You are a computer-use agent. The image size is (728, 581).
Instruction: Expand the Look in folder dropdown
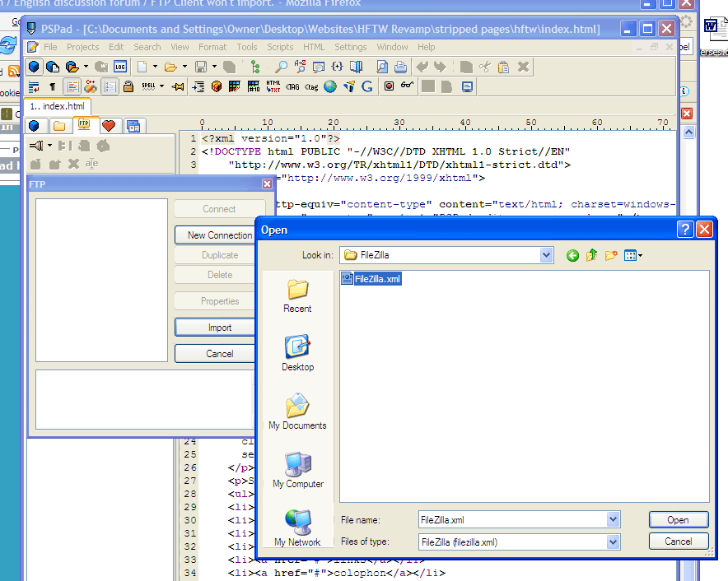coord(546,256)
